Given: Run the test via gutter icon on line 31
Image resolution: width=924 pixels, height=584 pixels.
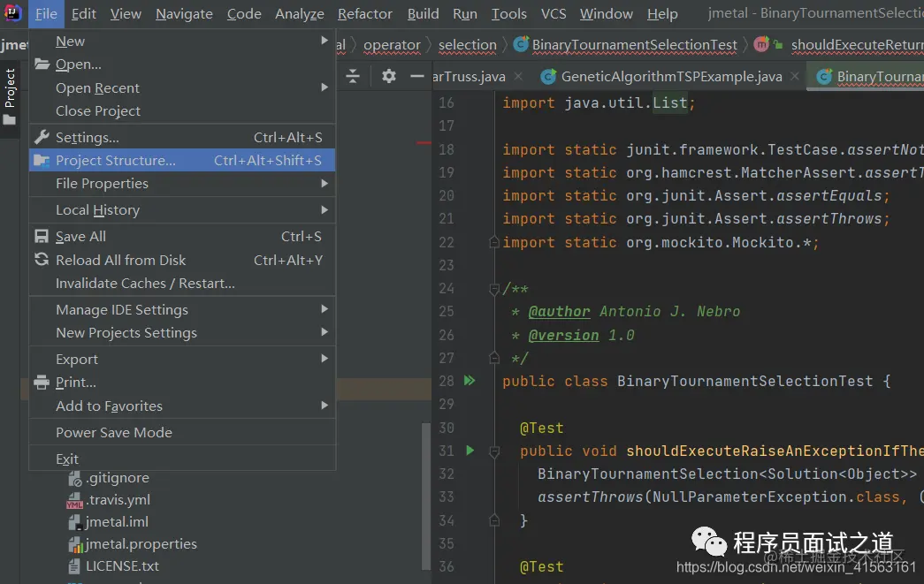Looking at the screenshot, I should pos(470,451).
